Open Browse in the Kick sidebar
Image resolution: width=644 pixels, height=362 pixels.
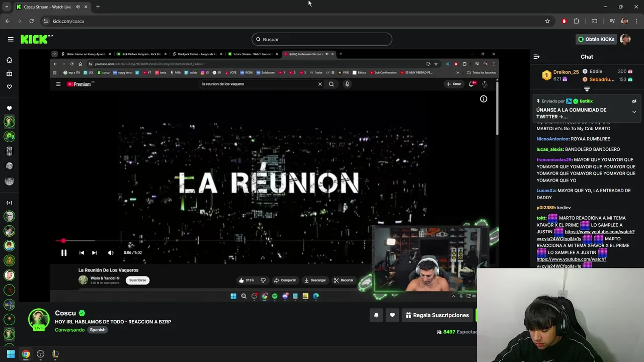(x=9, y=73)
